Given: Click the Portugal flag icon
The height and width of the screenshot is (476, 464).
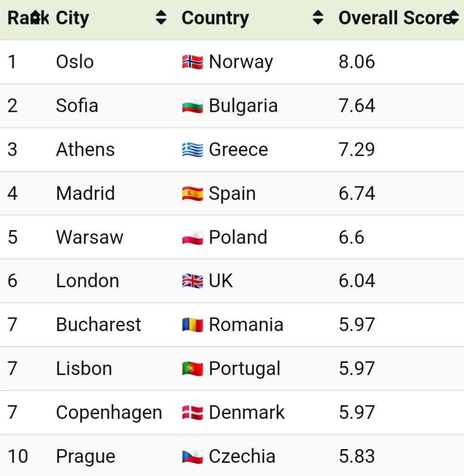Looking at the screenshot, I should tap(192, 369).
